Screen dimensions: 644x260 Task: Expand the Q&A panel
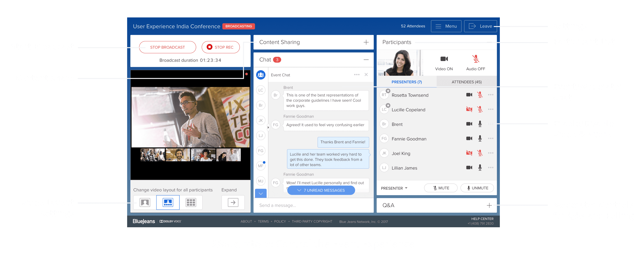(x=489, y=205)
